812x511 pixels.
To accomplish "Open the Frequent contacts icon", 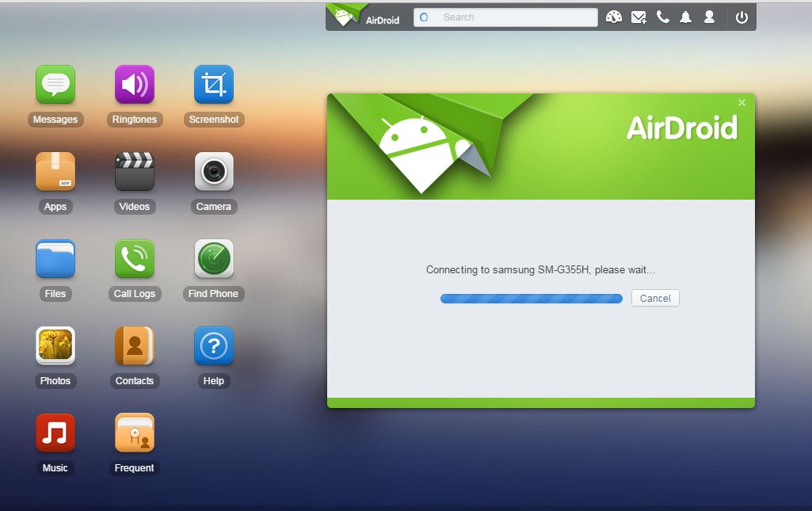I will click(x=135, y=433).
